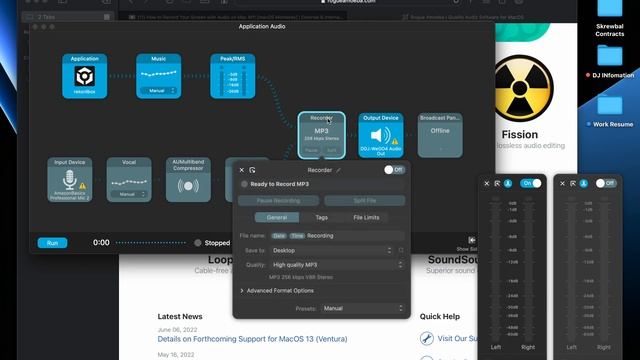Detach the Recorder popover with pin icon
Viewport: 640px width, 360px height.
[x=252, y=170]
